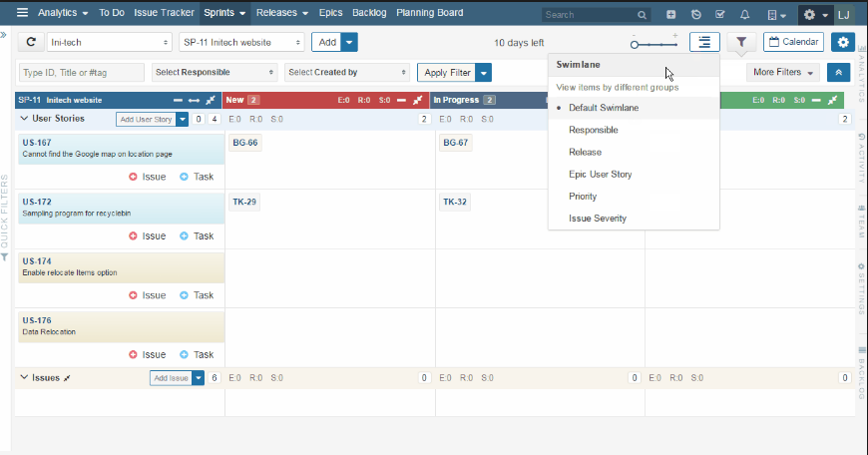868x455 pixels.
Task: Adjust the card zoom slider
Action: [x=654, y=44]
